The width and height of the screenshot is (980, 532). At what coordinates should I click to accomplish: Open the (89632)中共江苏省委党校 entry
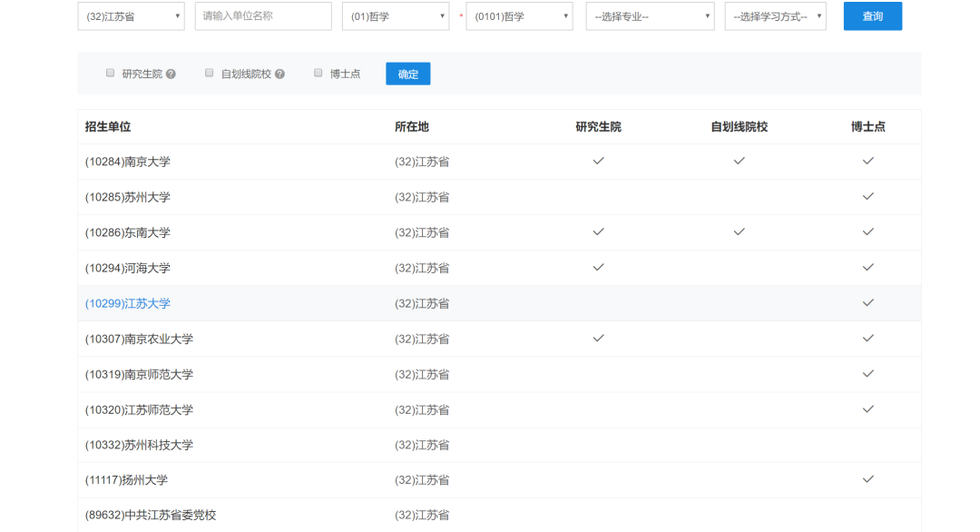click(x=151, y=515)
